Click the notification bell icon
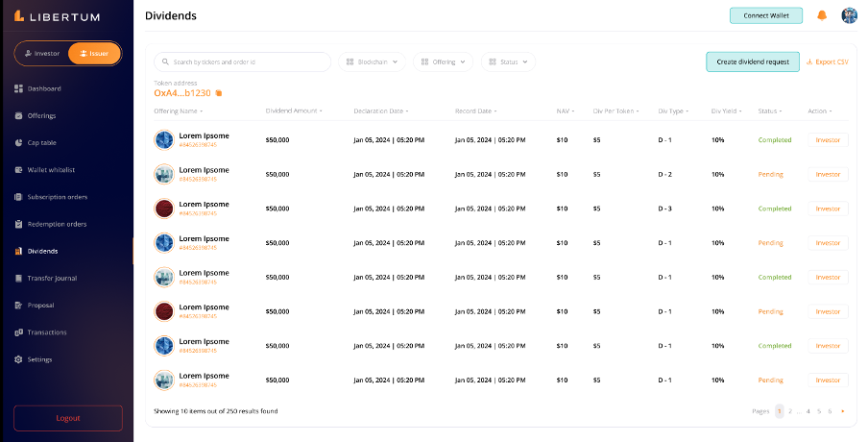Screen dimensions: 868x442 [821, 15]
